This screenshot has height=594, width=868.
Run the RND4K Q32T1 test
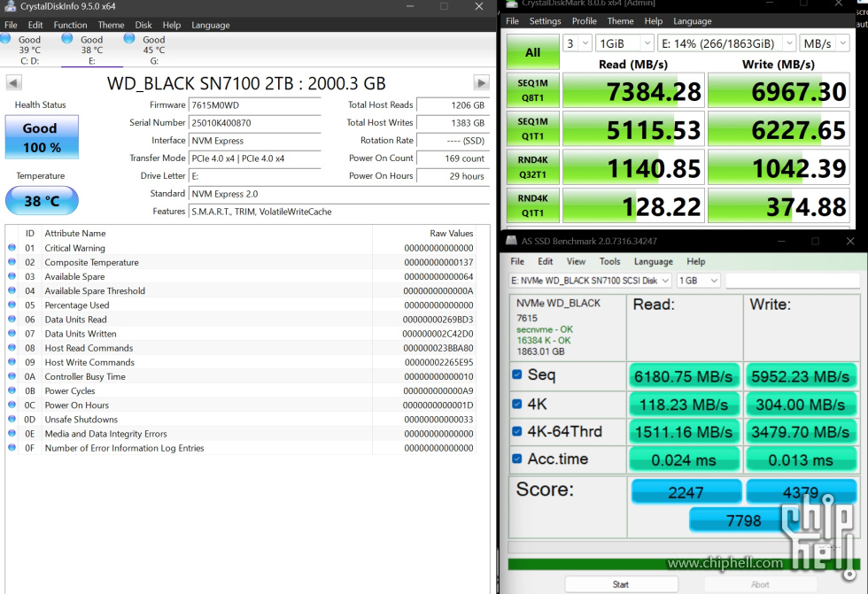click(x=532, y=167)
